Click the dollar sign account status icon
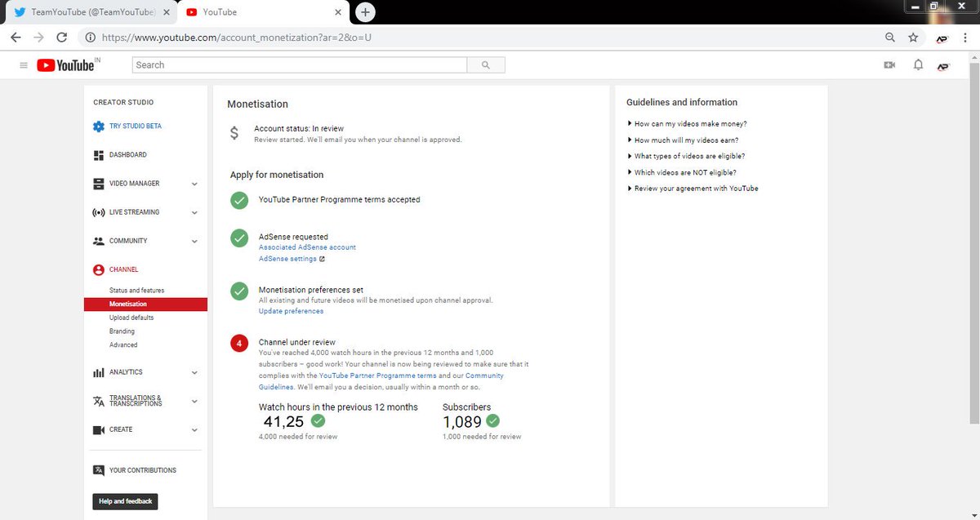The height and width of the screenshot is (520, 980). click(x=234, y=133)
